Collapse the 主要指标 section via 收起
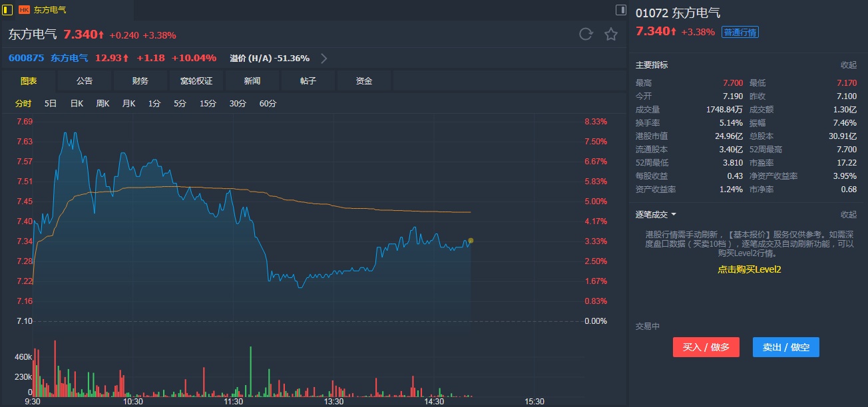The width and height of the screenshot is (868, 407). (x=848, y=65)
